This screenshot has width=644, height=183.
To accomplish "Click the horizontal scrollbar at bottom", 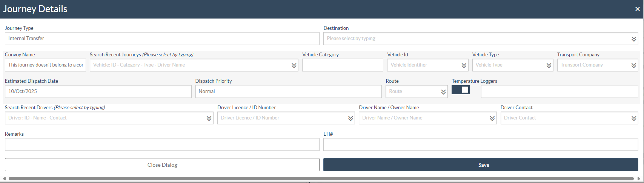I will 321,178.
